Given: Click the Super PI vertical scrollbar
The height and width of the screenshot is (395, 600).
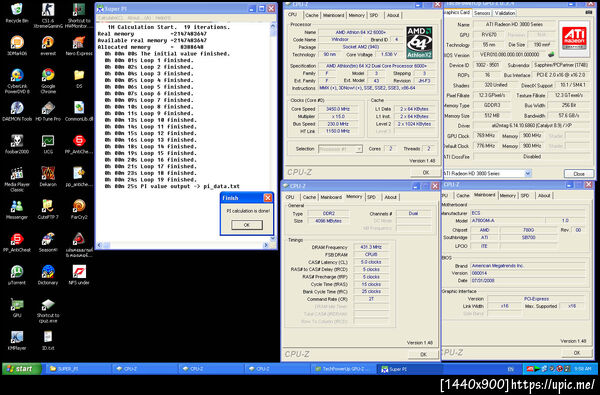Looking at the screenshot, I should [273, 131].
